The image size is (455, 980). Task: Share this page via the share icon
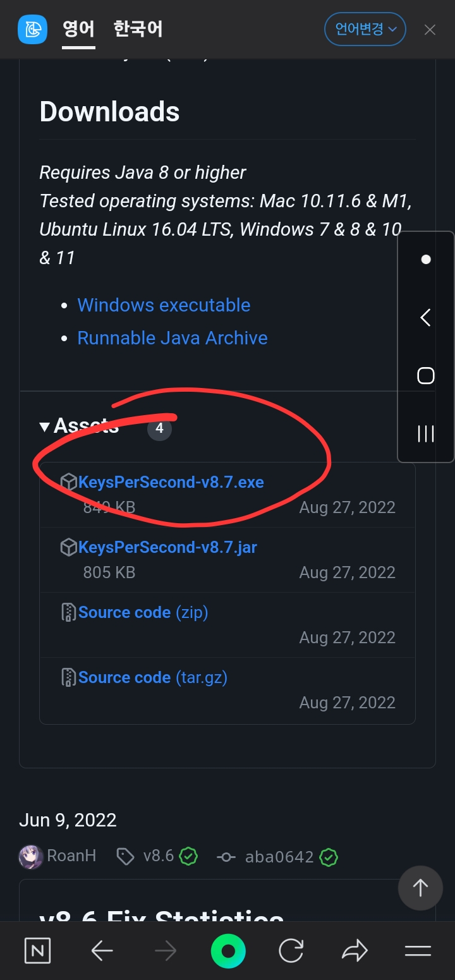tap(355, 950)
